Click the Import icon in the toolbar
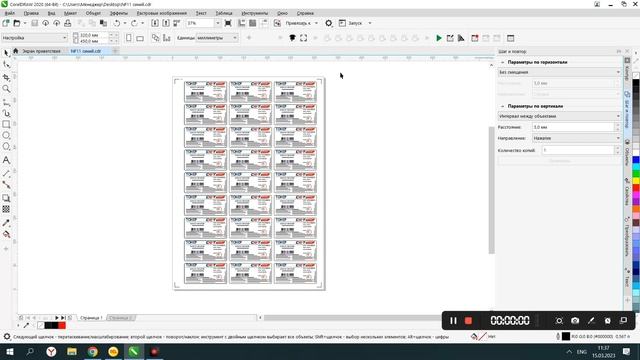Screen dimensions: 640x360 coord(155,23)
